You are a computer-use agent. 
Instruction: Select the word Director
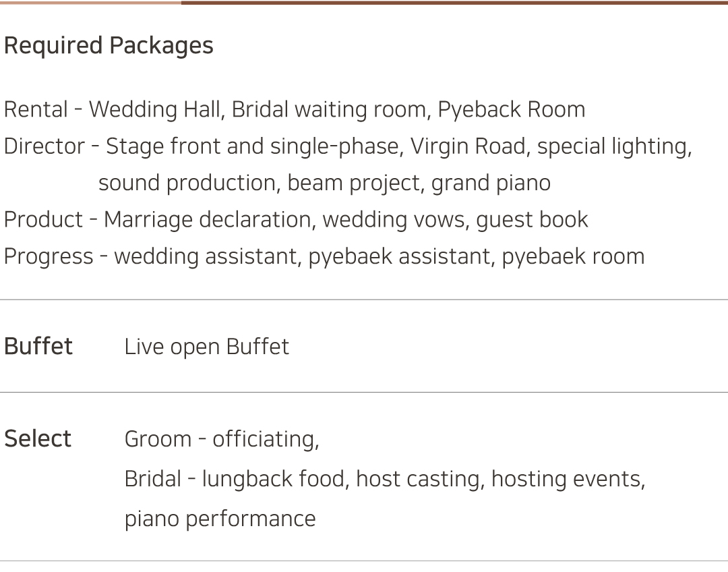click(x=44, y=146)
